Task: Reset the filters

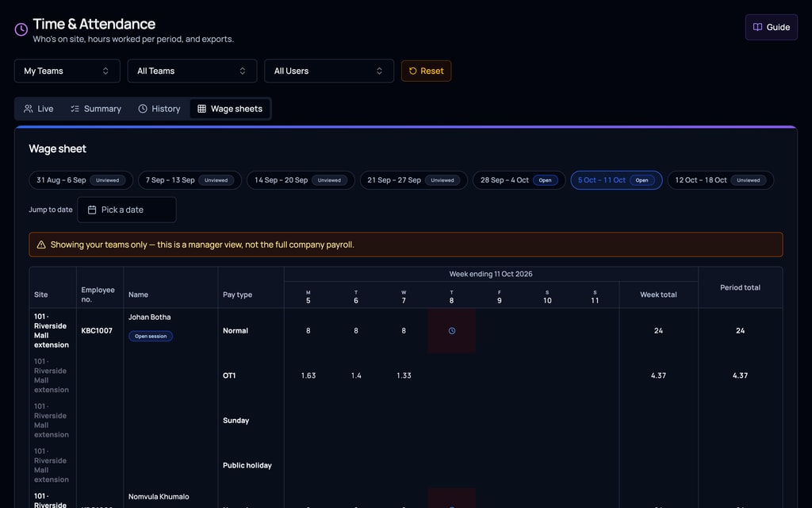Action: click(x=426, y=71)
